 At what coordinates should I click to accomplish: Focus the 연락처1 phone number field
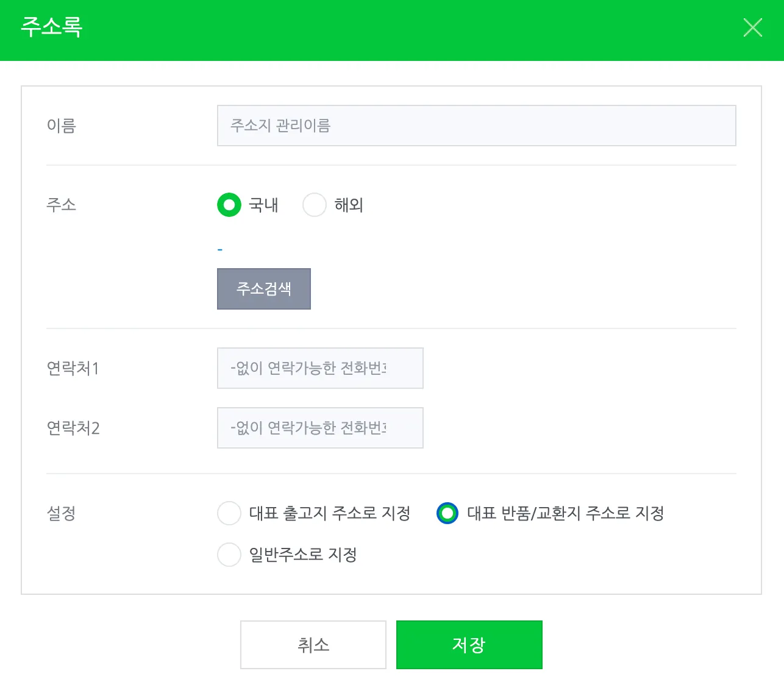click(320, 368)
